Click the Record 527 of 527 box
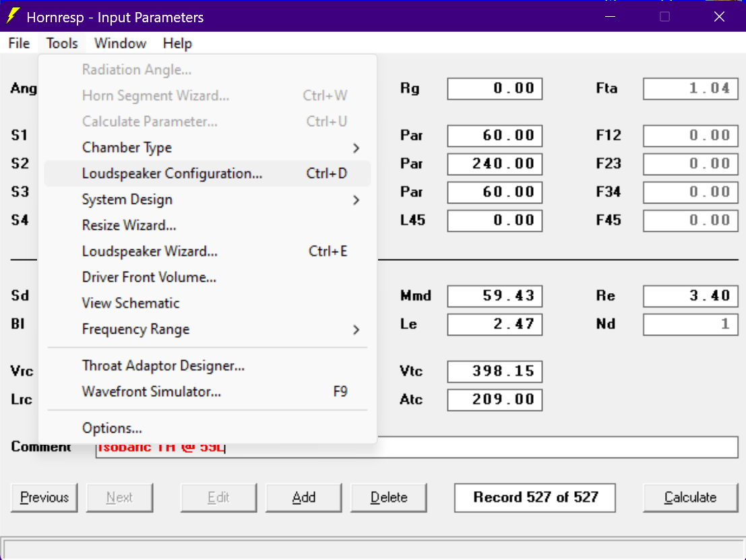The width and height of the screenshot is (746, 560). (x=535, y=498)
